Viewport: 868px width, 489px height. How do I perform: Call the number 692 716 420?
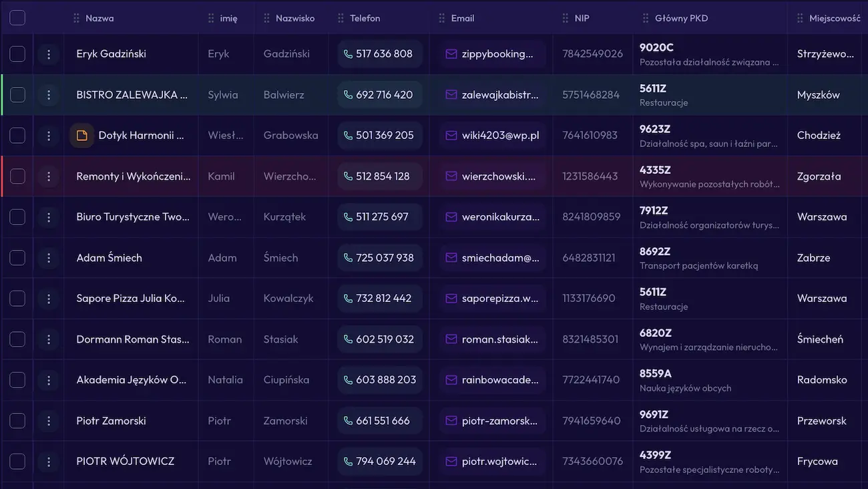click(384, 95)
